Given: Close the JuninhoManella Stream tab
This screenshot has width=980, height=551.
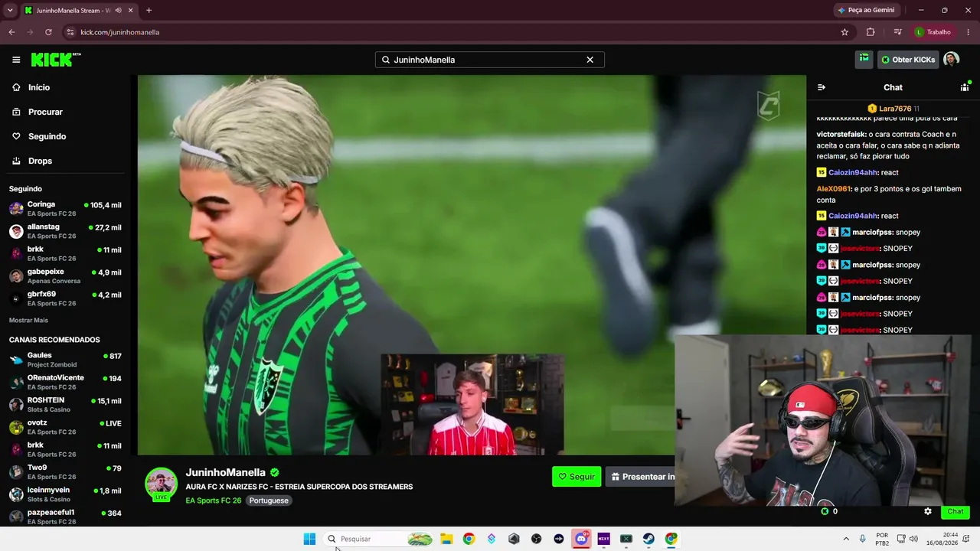Looking at the screenshot, I should pyautogui.click(x=131, y=10).
